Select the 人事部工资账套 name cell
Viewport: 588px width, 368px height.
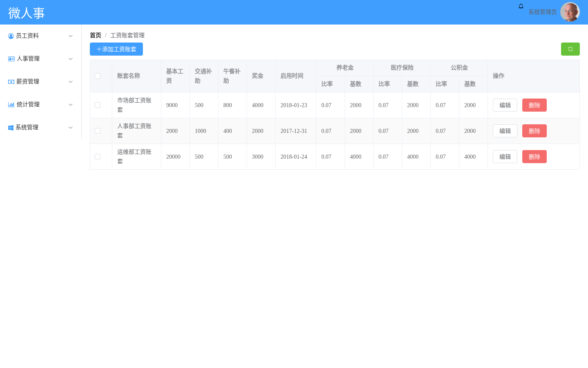pyautogui.click(x=136, y=131)
